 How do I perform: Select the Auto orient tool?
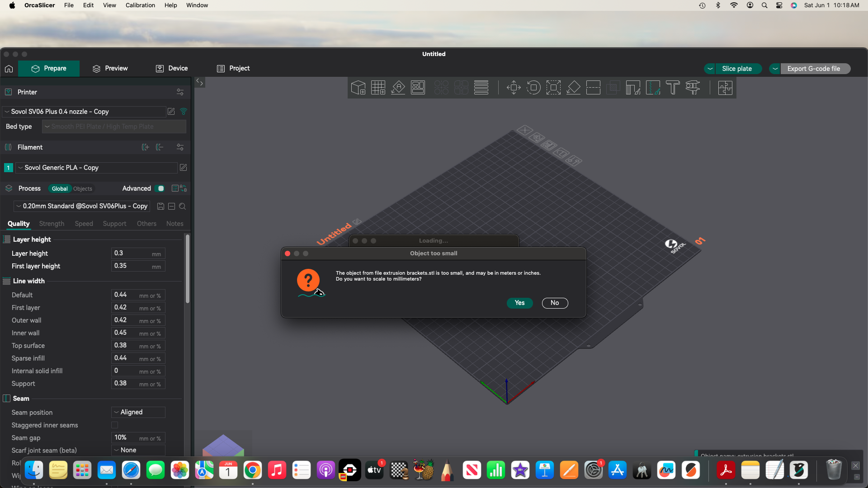point(398,87)
